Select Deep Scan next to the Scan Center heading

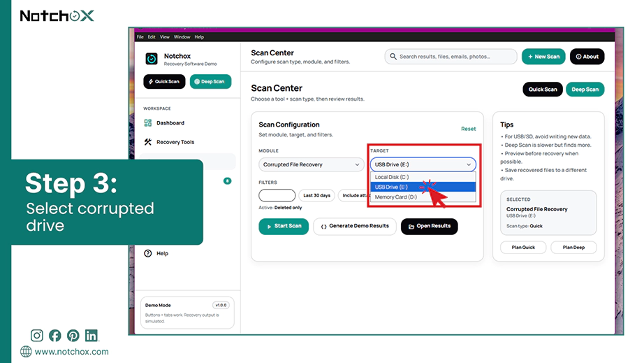pos(585,90)
